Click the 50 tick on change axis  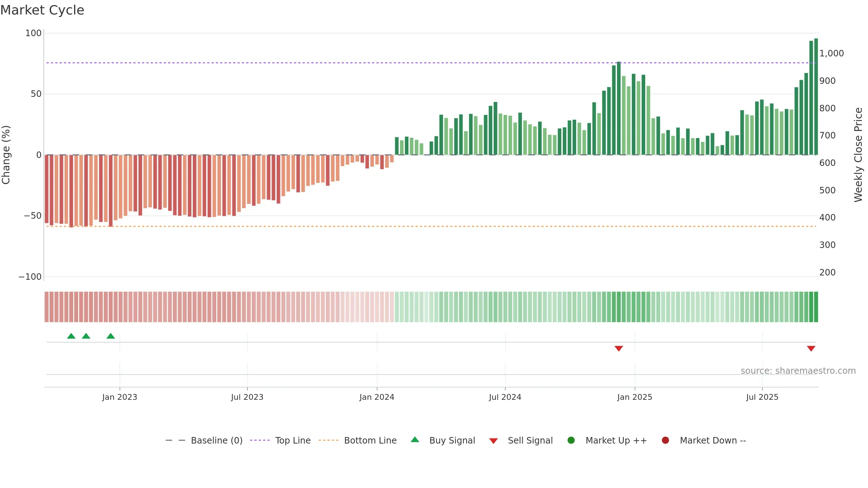pos(36,94)
